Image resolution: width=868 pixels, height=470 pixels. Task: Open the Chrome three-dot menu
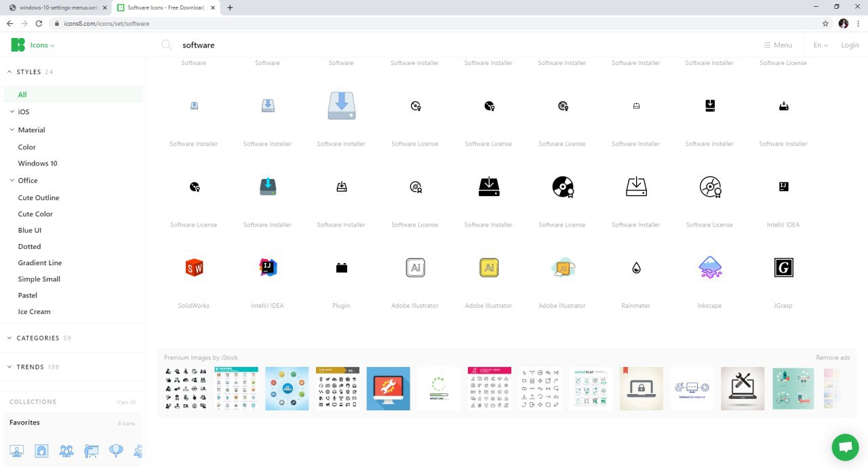click(859, 23)
